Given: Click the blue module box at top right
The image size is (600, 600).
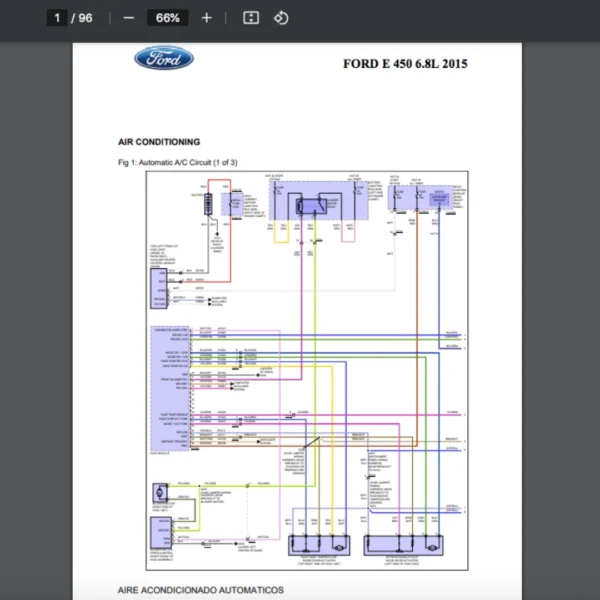Looking at the screenshot, I should point(439,200).
